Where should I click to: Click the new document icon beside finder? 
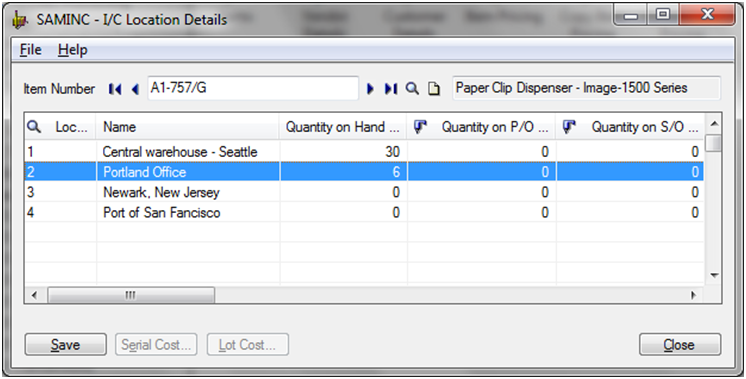[x=433, y=89]
